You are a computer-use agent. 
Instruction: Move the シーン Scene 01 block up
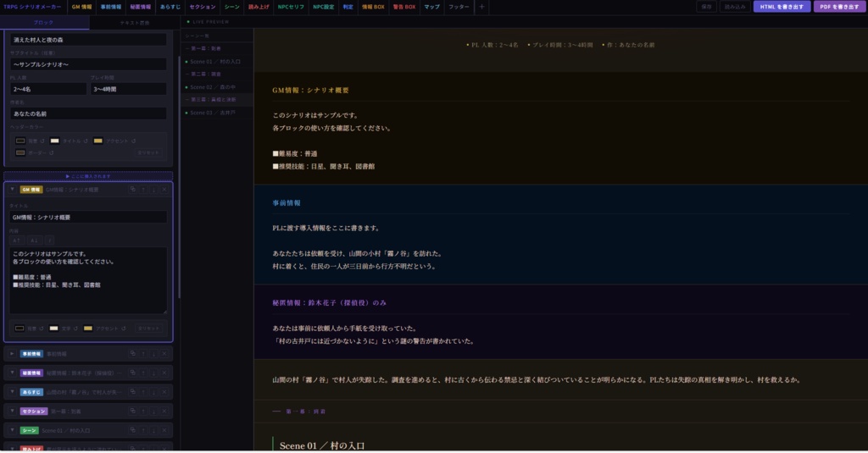coord(143,430)
